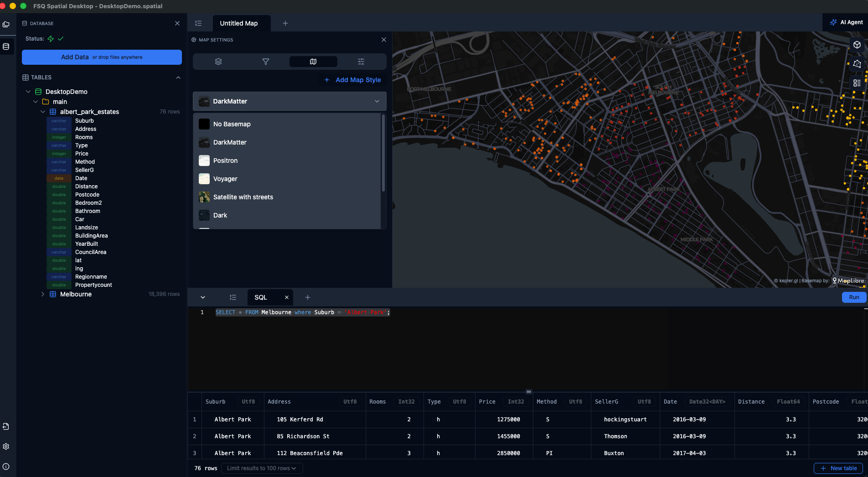Open the settings gear in sidebar
Image resolution: width=868 pixels, height=477 pixels.
(6, 446)
